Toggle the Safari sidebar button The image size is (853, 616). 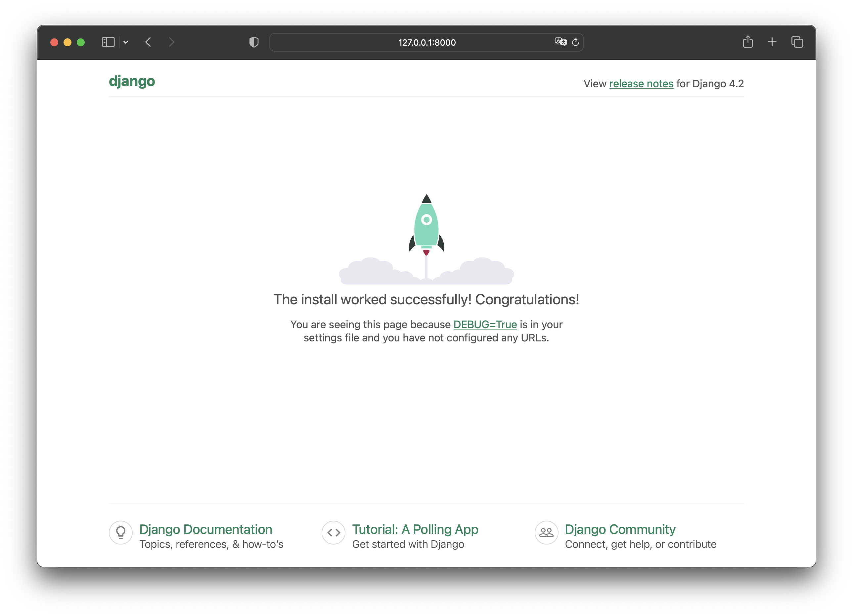(x=108, y=42)
